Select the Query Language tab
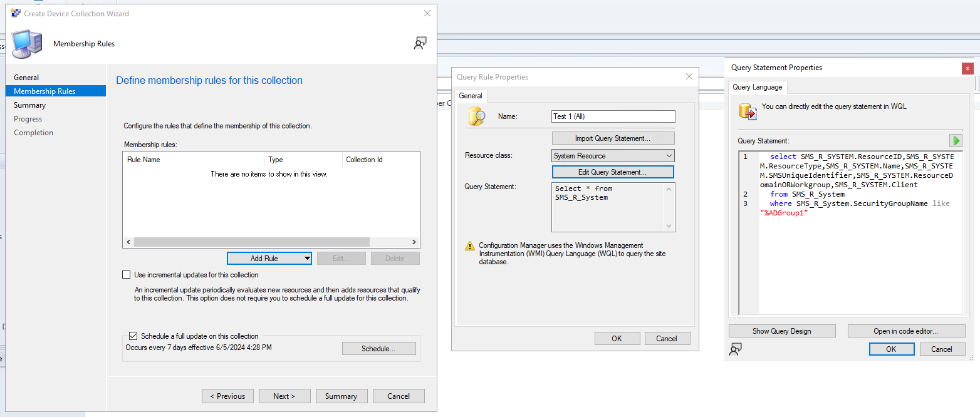This screenshot has width=980, height=417. click(x=757, y=87)
